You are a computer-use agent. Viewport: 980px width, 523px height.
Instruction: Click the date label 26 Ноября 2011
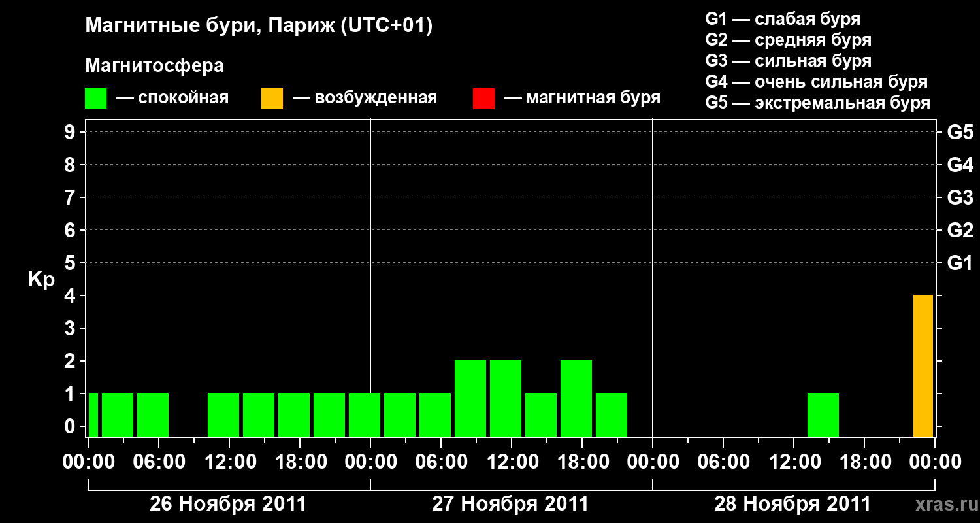pyautogui.click(x=228, y=504)
